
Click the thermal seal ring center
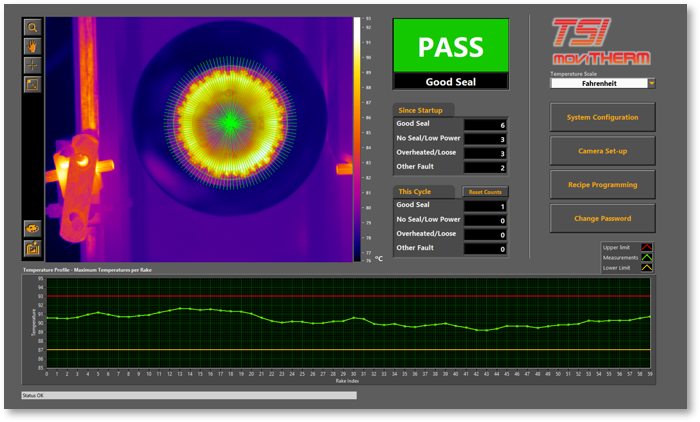[230, 122]
